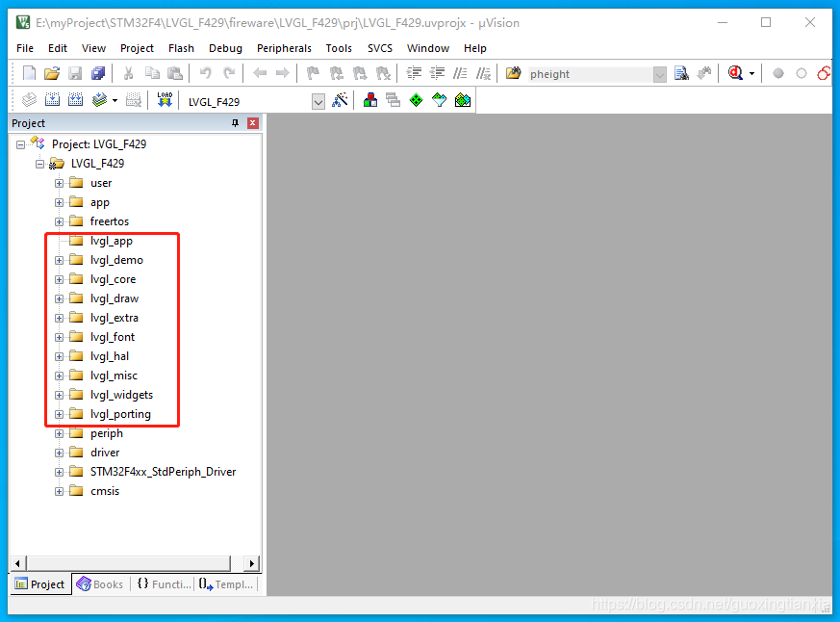Viewport: 840px width, 622px height.
Task: Close the Project panel with red X
Action: tap(253, 123)
